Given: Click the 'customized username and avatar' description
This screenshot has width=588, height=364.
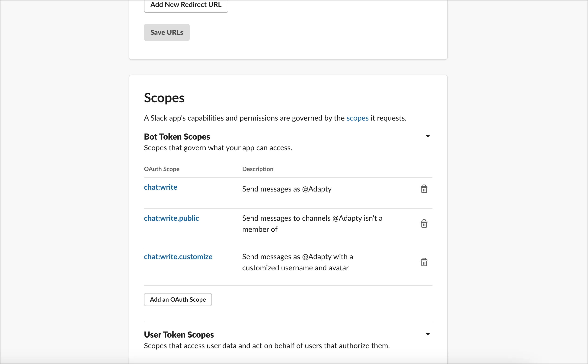Looking at the screenshot, I should click(295, 268).
